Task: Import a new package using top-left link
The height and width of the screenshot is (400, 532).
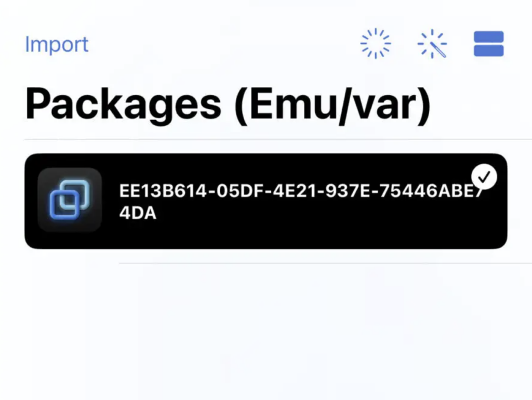Action: tap(57, 44)
